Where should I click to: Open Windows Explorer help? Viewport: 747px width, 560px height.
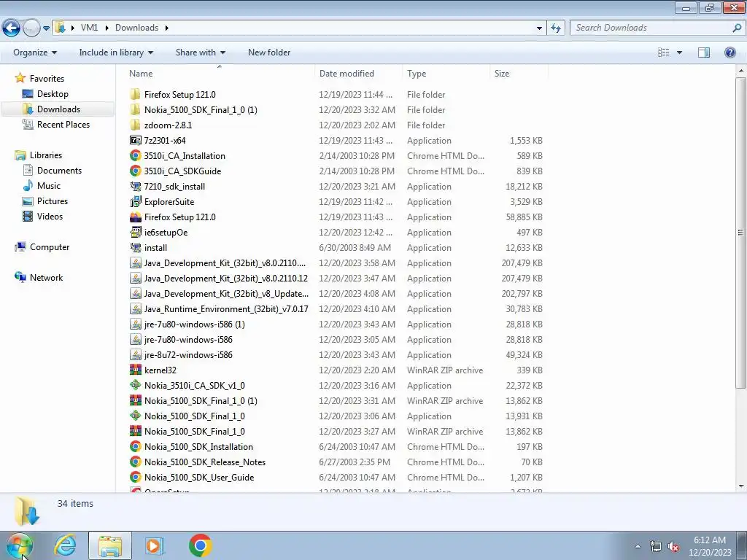click(x=729, y=52)
